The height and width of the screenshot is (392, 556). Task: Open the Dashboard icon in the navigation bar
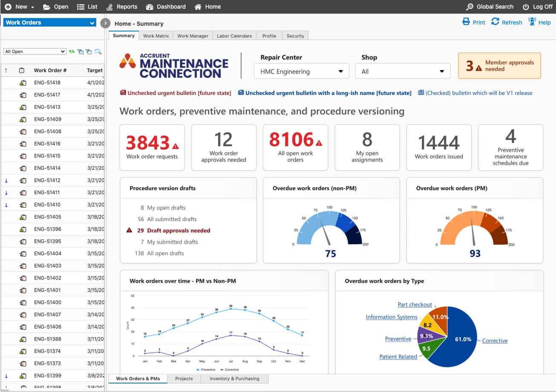tap(150, 6)
